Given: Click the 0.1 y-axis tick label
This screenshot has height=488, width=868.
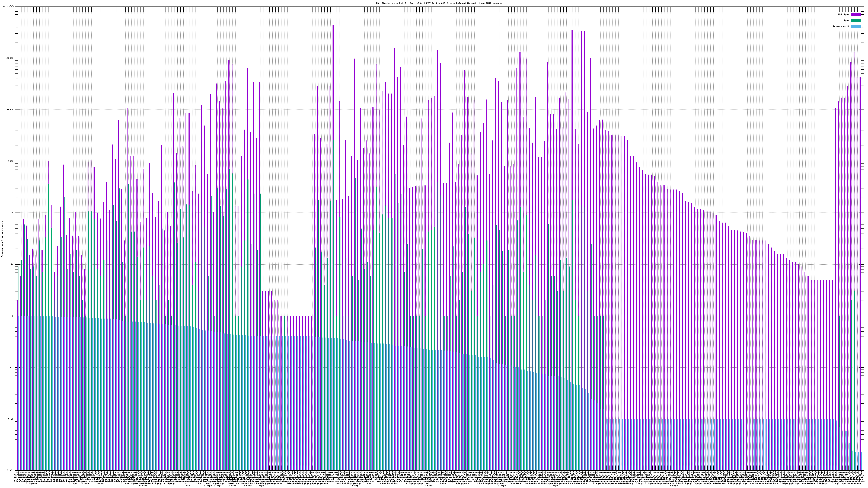Looking at the screenshot, I should click(11, 367).
